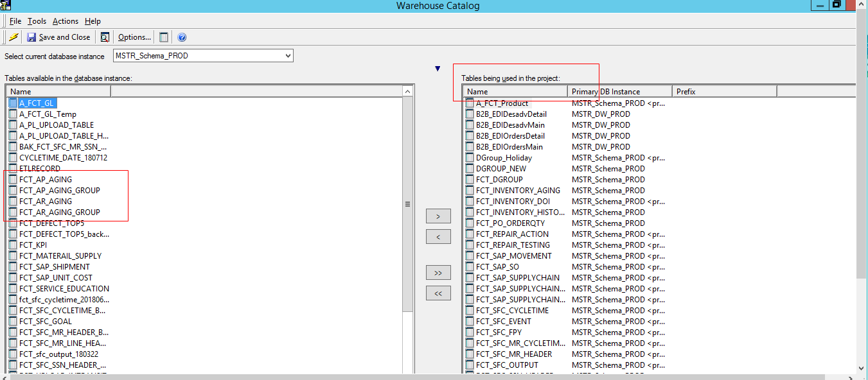Open the Tools menu

pyautogui.click(x=37, y=21)
